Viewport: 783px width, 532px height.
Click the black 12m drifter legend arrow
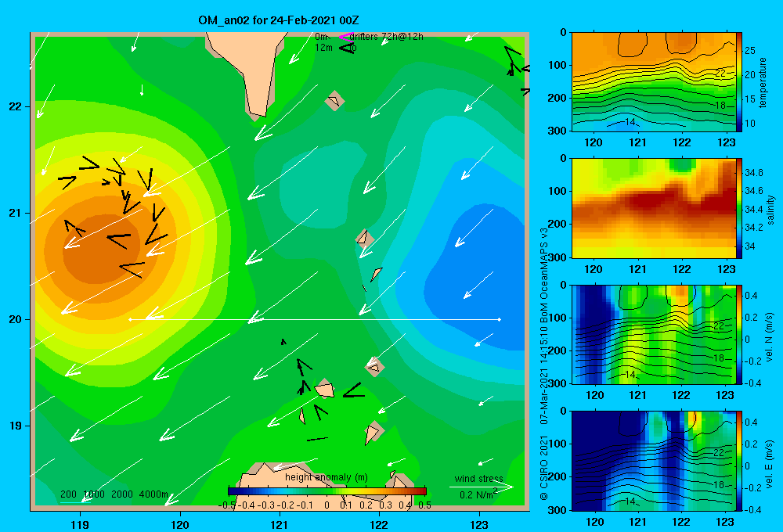(347, 48)
